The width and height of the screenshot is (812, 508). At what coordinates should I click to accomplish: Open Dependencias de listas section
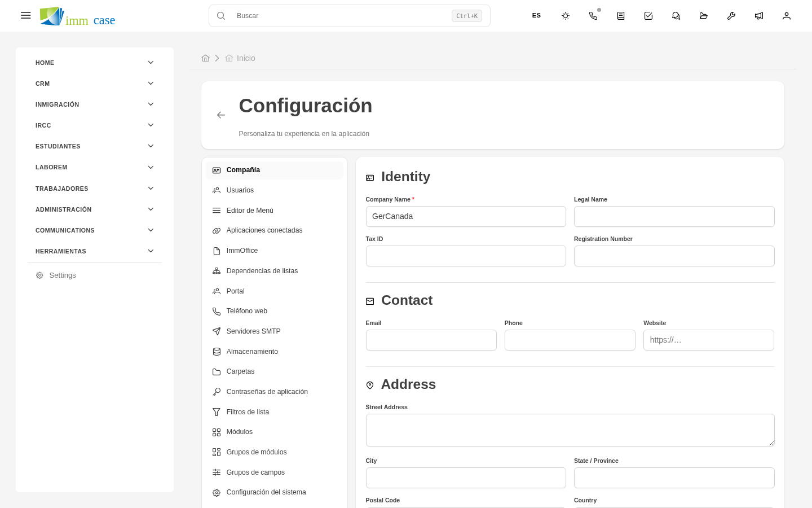[x=275, y=271]
